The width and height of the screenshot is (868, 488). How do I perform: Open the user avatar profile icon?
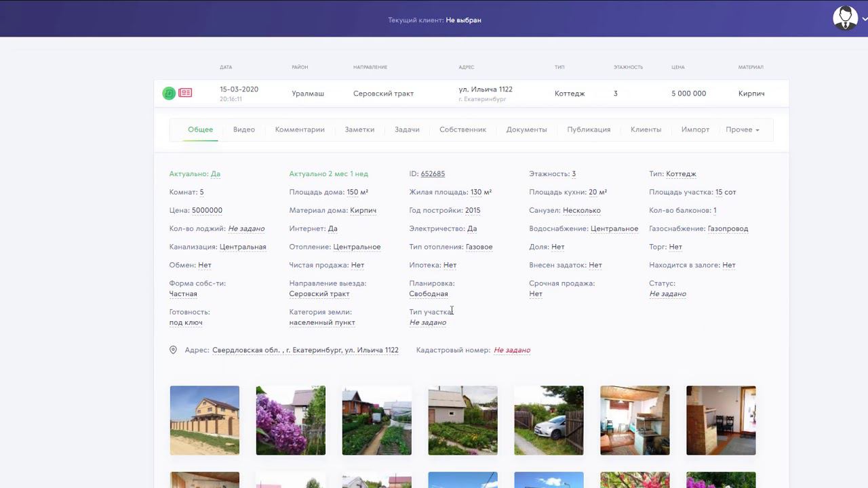[845, 18]
